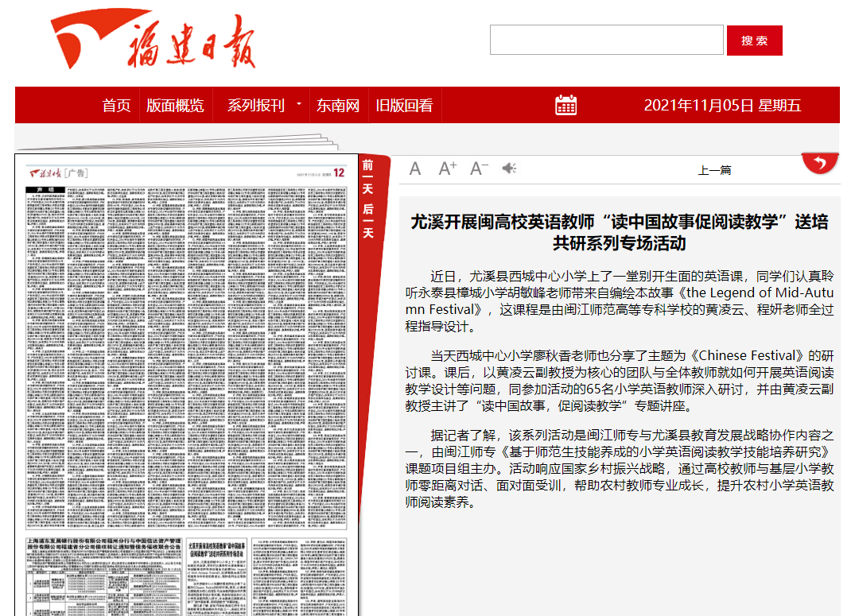Go to the next day (后一天)

coord(368,221)
